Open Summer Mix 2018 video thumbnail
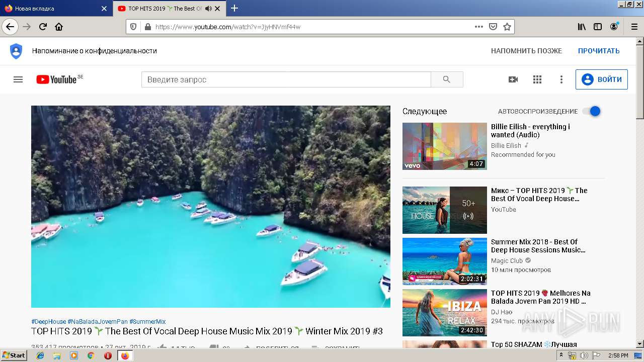644x362 pixels. (445, 261)
